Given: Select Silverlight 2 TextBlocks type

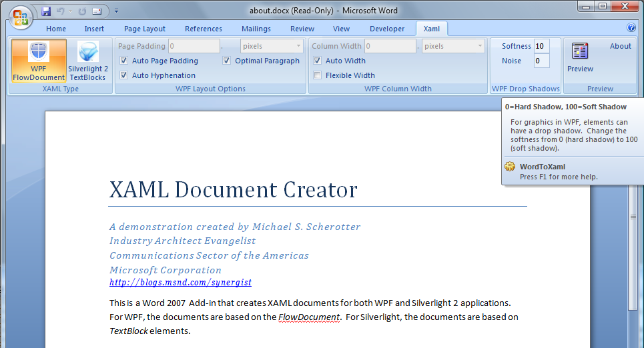Looking at the screenshot, I should pyautogui.click(x=88, y=61).
